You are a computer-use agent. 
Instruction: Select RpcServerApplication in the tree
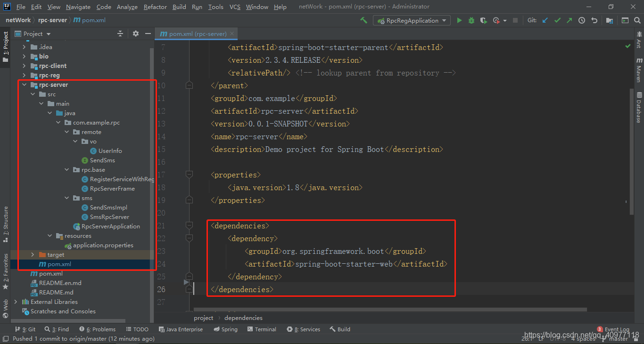pos(110,226)
